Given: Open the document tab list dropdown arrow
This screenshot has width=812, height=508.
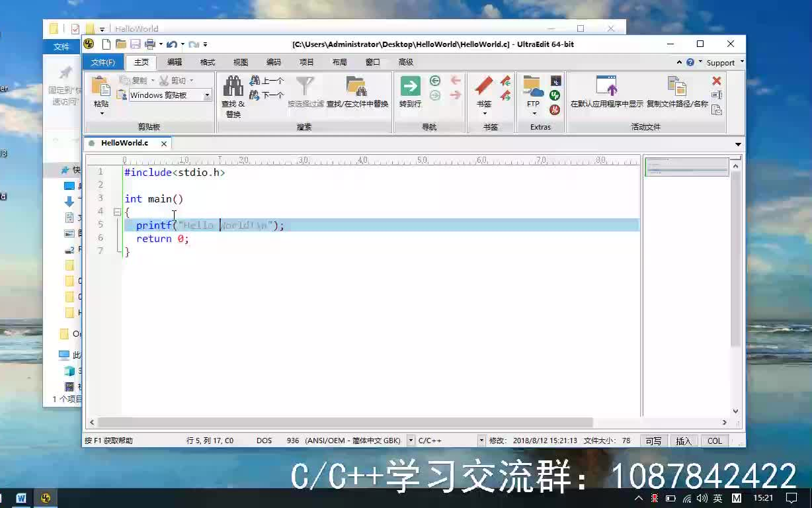Looking at the screenshot, I should click(737, 143).
